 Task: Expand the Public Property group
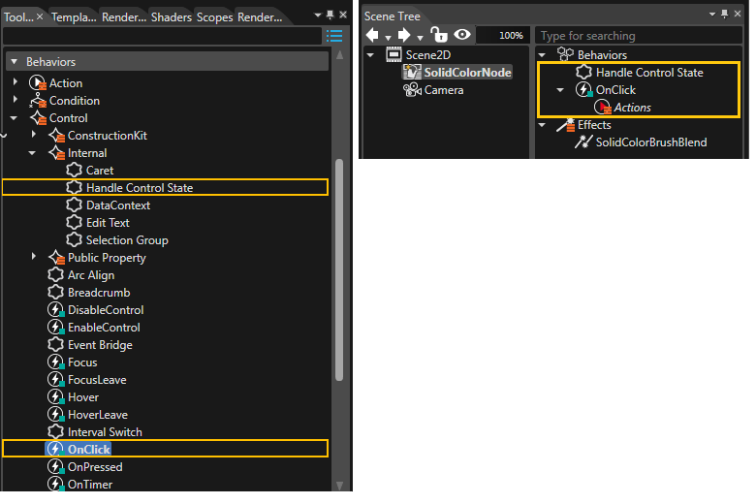pyautogui.click(x=34, y=256)
